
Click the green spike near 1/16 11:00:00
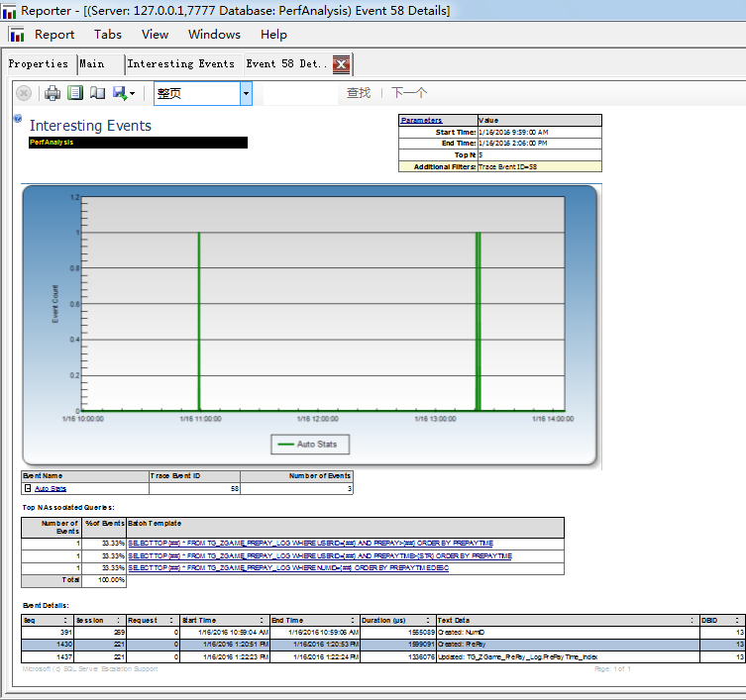click(x=199, y=322)
